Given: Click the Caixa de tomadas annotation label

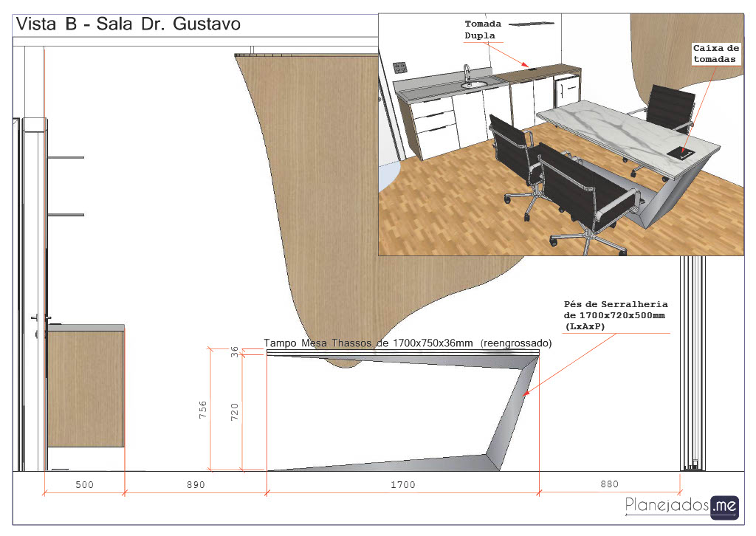Looking at the screenshot, I should click(716, 53).
